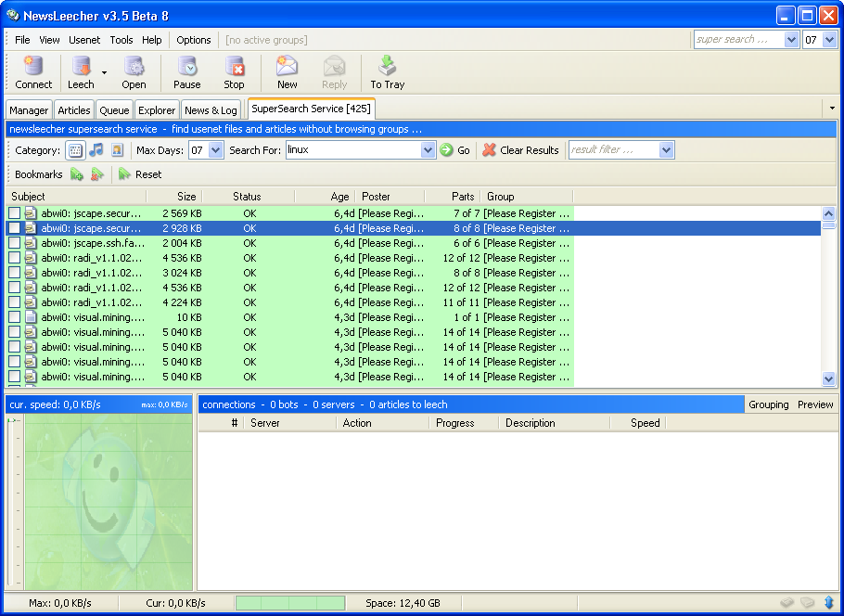Check the box for the 10 KB row

[14, 317]
